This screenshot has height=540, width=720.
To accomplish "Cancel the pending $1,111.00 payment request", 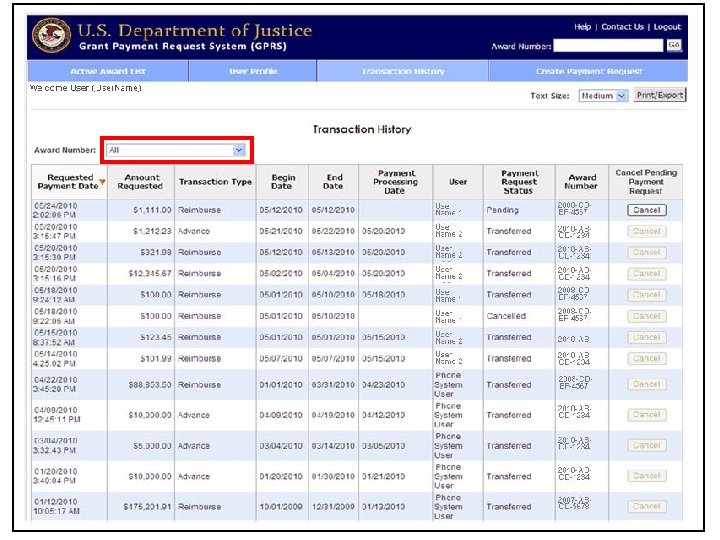I will coord(647,210).
